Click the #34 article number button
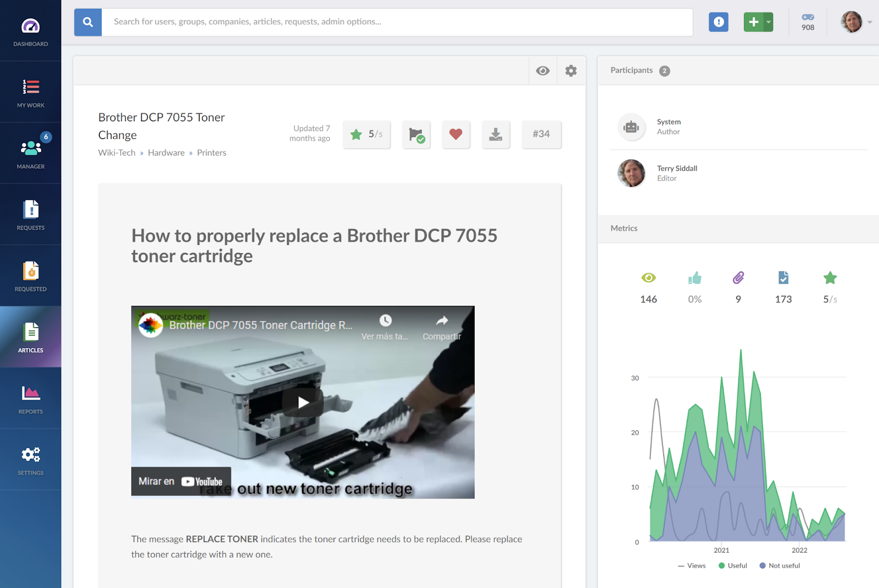 (541, 134)
